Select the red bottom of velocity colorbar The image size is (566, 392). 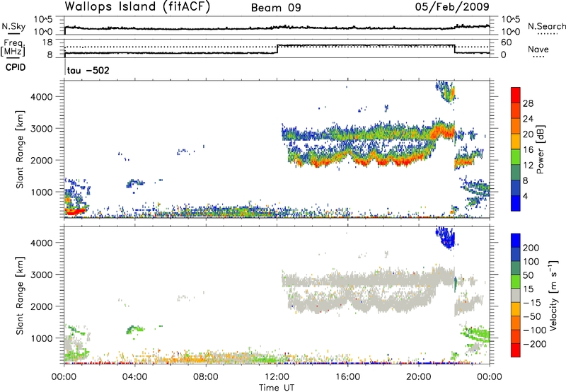516,350
